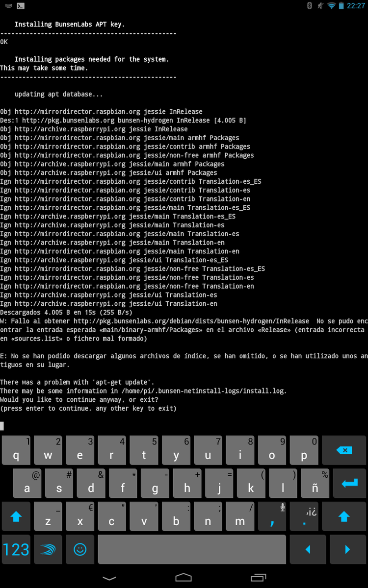The width and height of the screenshot is (368, 588).
Task: Tap the k key
Action: [251, 483]
